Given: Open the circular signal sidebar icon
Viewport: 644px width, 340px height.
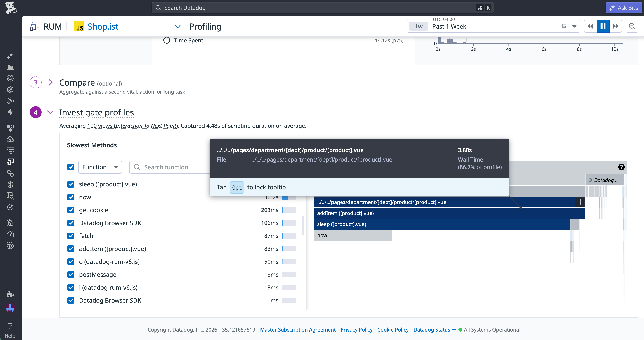Looking at the screenshot, I should 10,101.
